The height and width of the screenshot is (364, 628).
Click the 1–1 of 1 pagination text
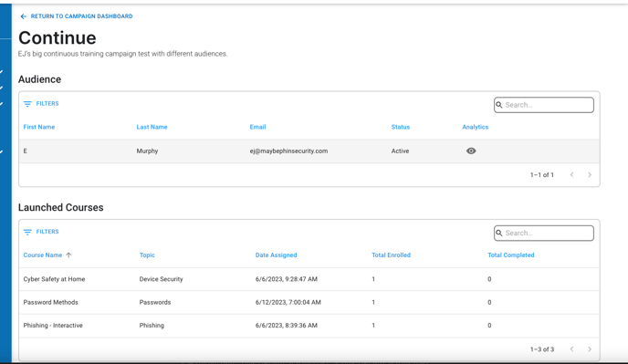point(542,174)
